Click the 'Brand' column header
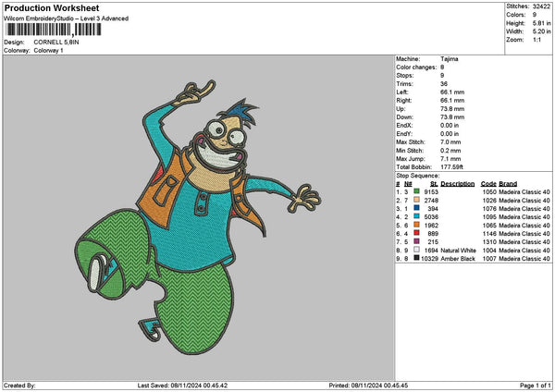This screenshot has width=555, height=392. pyautogui.click(x=508, y=184)
